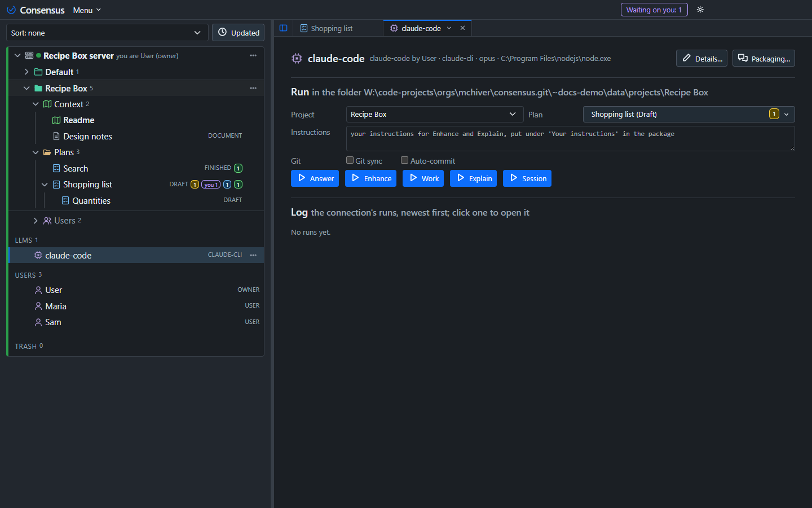Image resolution: width=812 pixels, height=508 pixels.
Task: Click the TRASH section label
Action: pyautogui.click(x=25, y=346)
